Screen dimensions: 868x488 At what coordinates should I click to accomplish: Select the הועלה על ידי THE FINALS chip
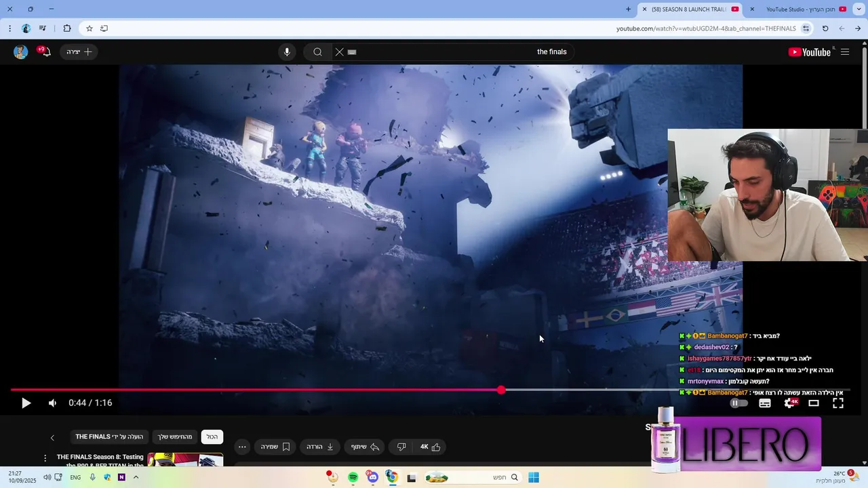(x=109, y=436)
